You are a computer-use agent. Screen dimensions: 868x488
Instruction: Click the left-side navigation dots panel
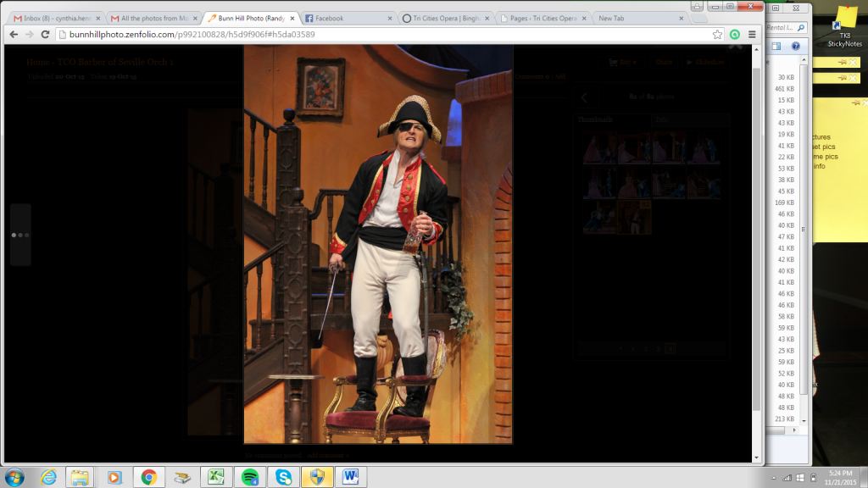coord(20,235)
